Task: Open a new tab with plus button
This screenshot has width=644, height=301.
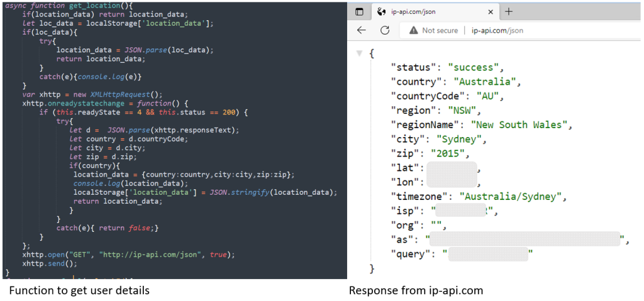Action: [509, 11]
